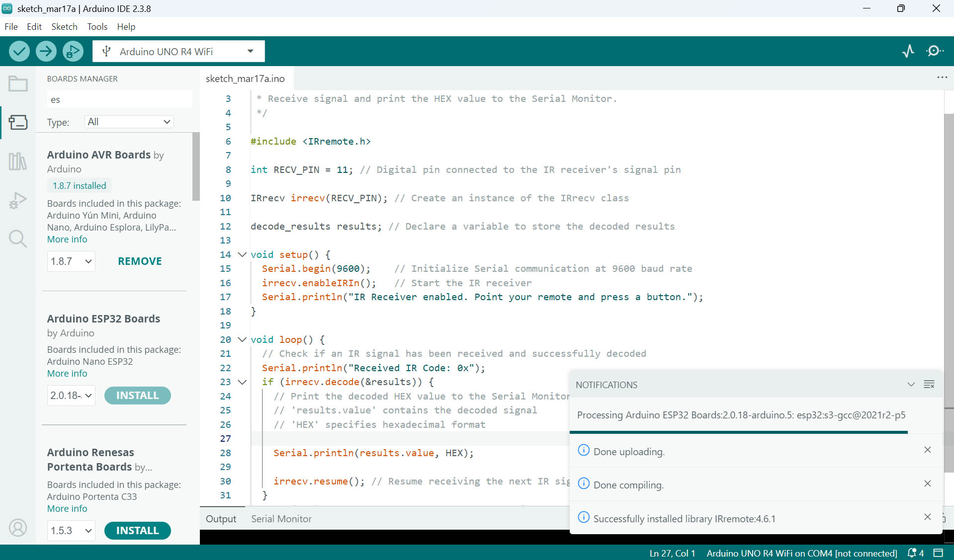This screenshot has height=560, width=954.
Task: Dismiss the Done uploading notification
Action: pos(928,450)
